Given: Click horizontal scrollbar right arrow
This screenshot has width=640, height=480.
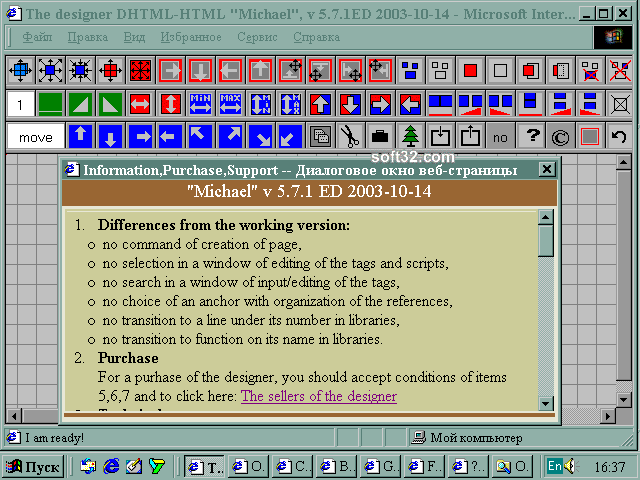Looking at the screenshot, I should click(x=608, y=416).
